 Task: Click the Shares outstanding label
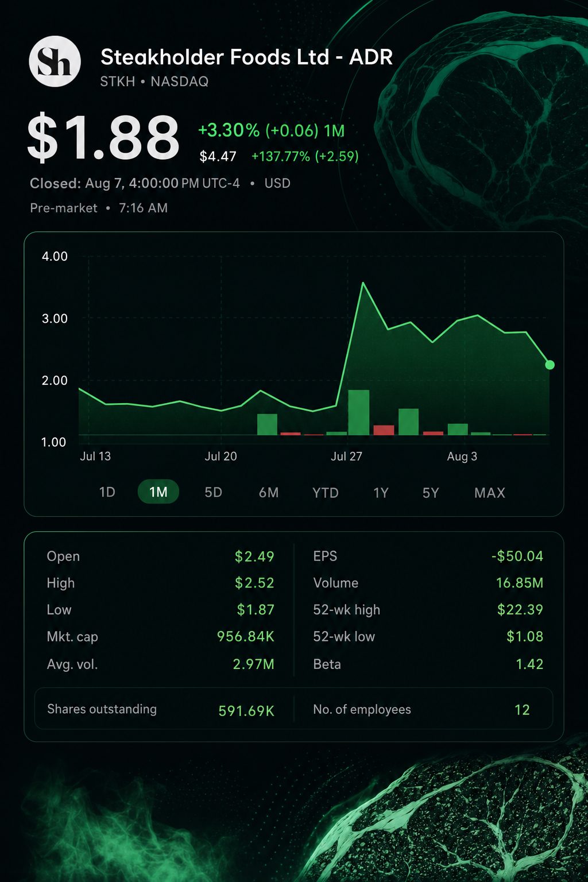(102, 709)
